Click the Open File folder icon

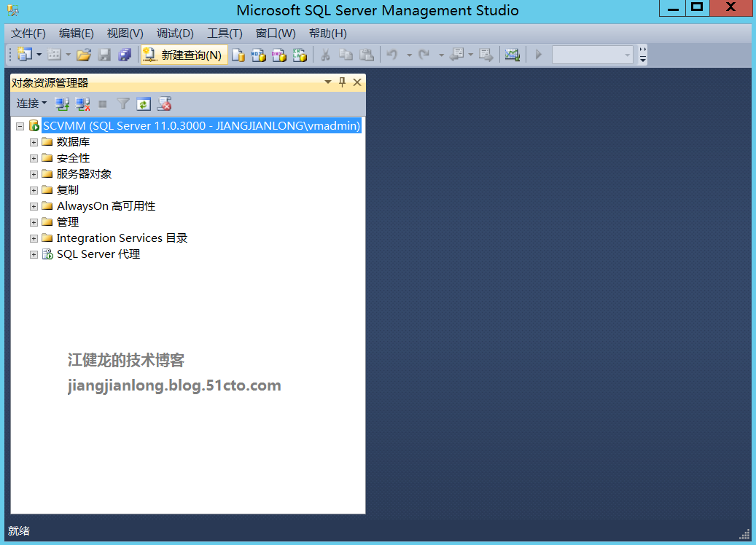pyautogui.click(x=83, y=55)
